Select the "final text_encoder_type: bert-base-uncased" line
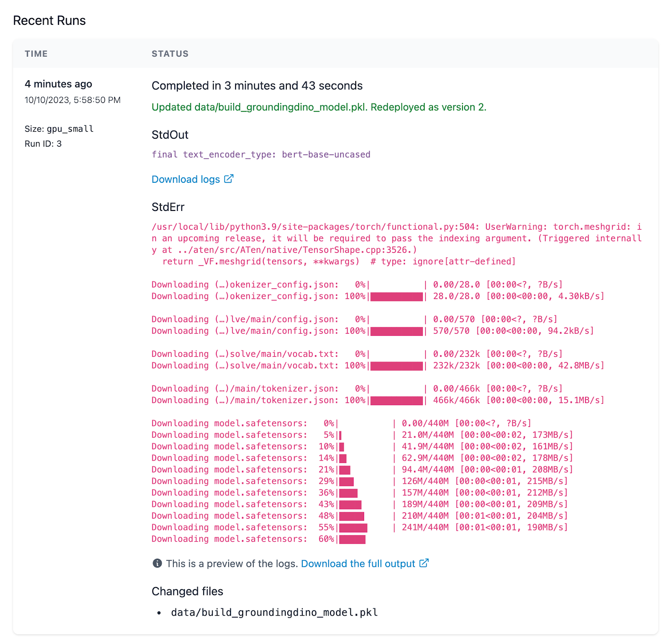Screen dimensions: 672x643 click(261, 155)
